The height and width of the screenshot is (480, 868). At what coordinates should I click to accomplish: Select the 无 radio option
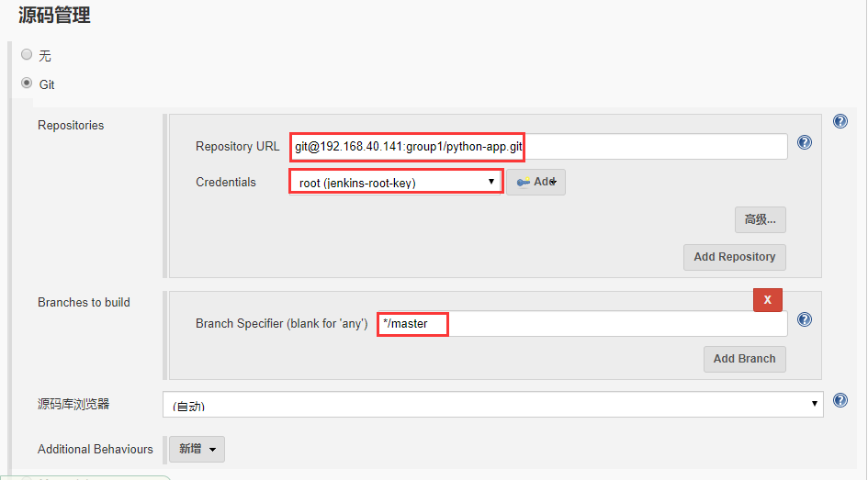(27, 54)
